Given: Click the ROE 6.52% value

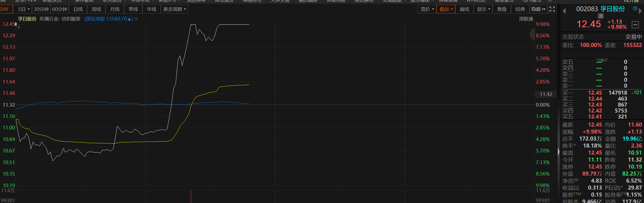Looking at the screenshot, I should point(634,181).
